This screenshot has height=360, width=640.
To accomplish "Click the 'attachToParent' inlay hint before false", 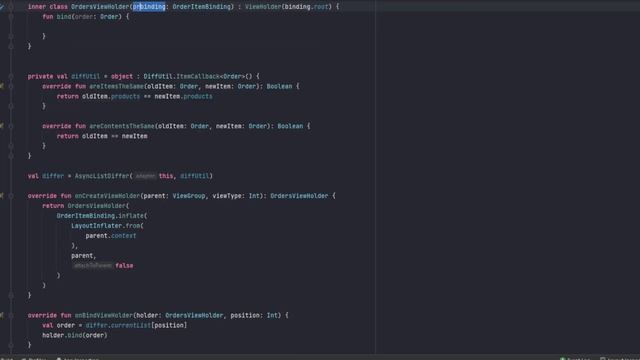I will tap(92, 266).
